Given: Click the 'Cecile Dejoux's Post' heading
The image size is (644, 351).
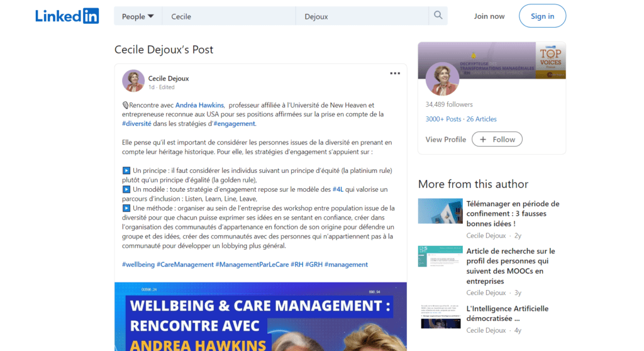Looking at the screenshot, I should [164, 49].
